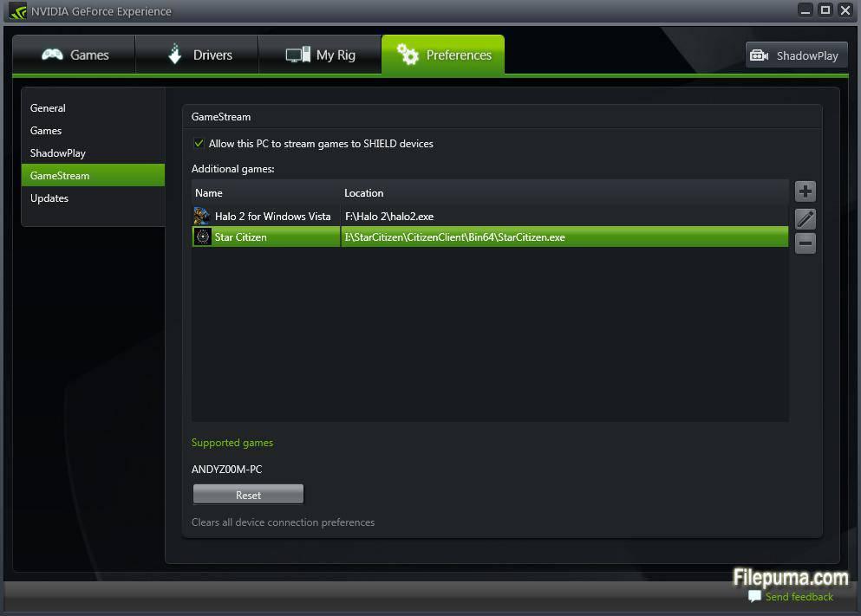Click the ANDYZ00M-PC device name

click(x=227, y=470)
